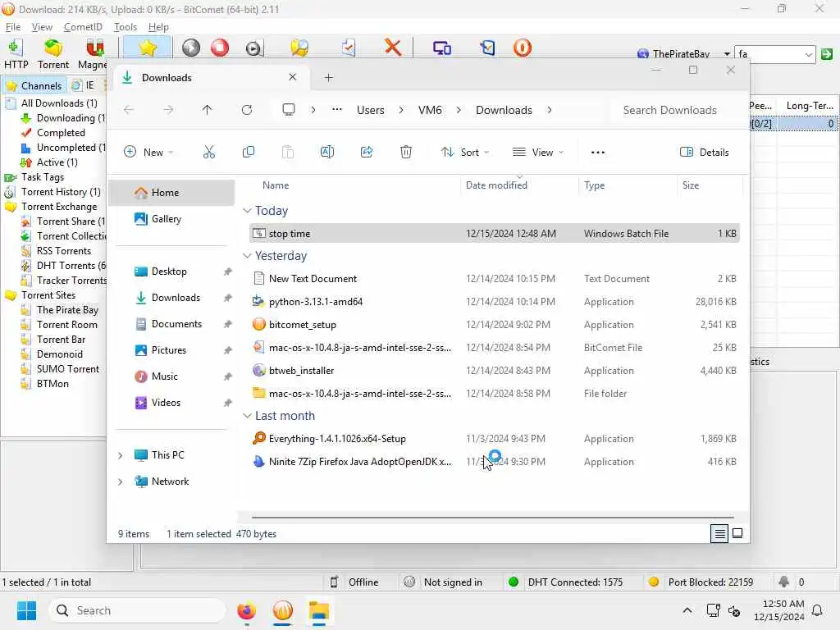Click the Cut scissors icon in Explorer

click(x=209, y=152)
